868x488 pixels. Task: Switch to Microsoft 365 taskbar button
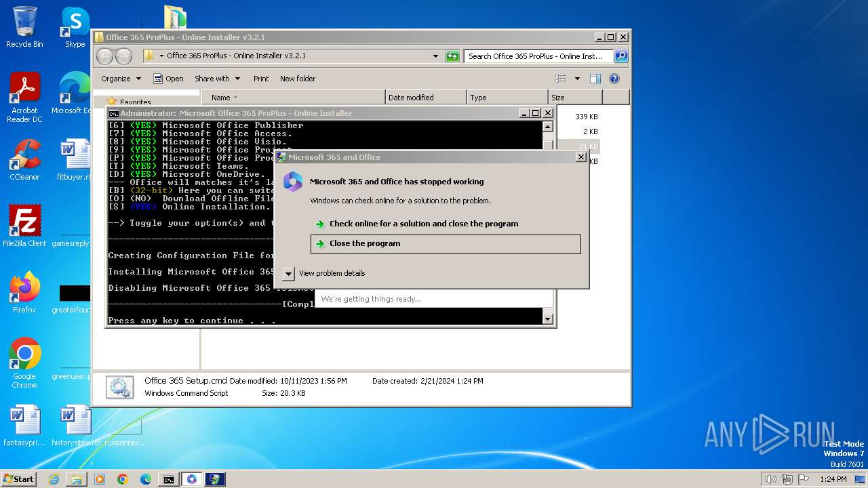coord(192,479)
